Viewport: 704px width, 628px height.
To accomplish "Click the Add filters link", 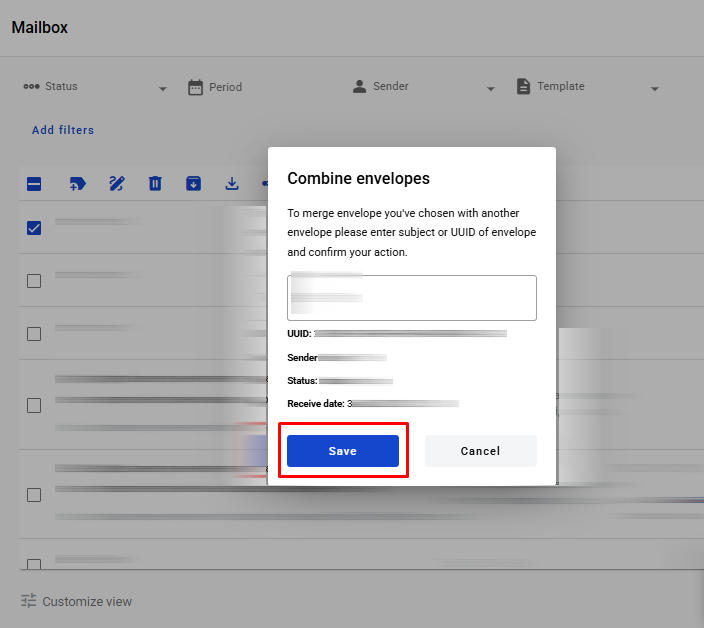I will point(63,130).
